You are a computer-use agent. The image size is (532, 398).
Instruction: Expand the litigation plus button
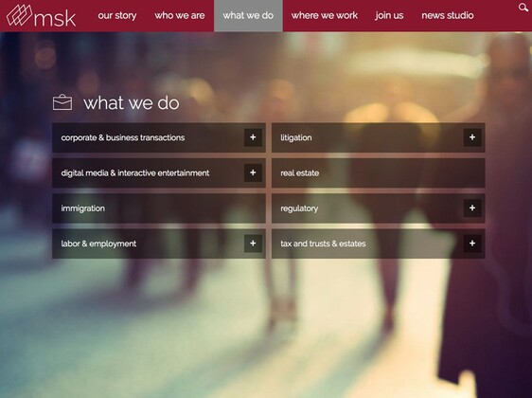click(x=472, y=137)
